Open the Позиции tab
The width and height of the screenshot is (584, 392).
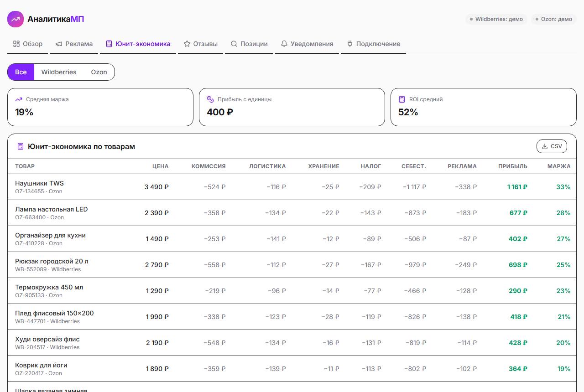click(249, 44)
